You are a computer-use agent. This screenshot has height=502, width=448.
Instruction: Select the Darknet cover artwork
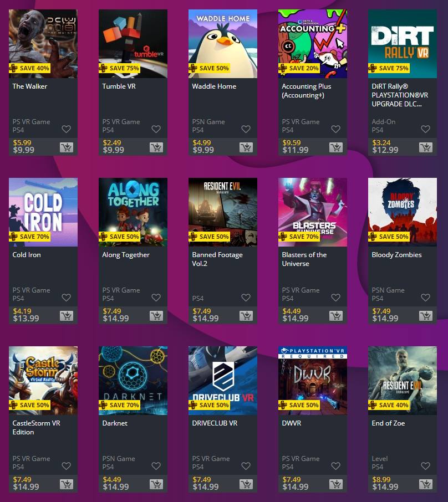tap(133, 380)
